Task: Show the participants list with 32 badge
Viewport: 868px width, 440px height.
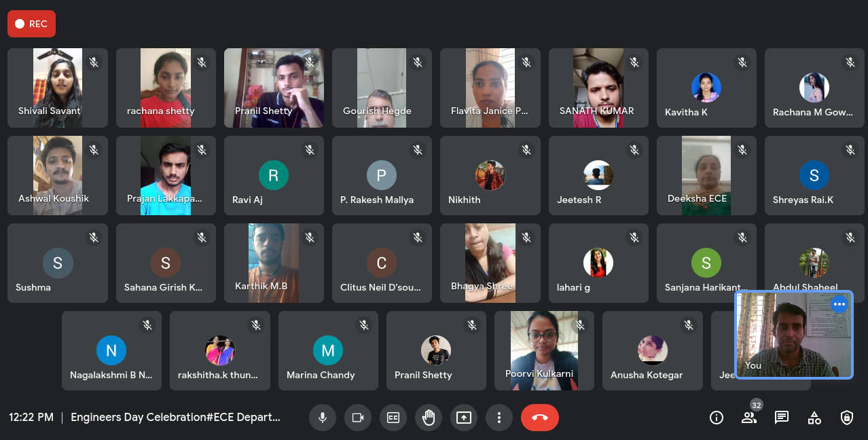Action: (749, 416)
